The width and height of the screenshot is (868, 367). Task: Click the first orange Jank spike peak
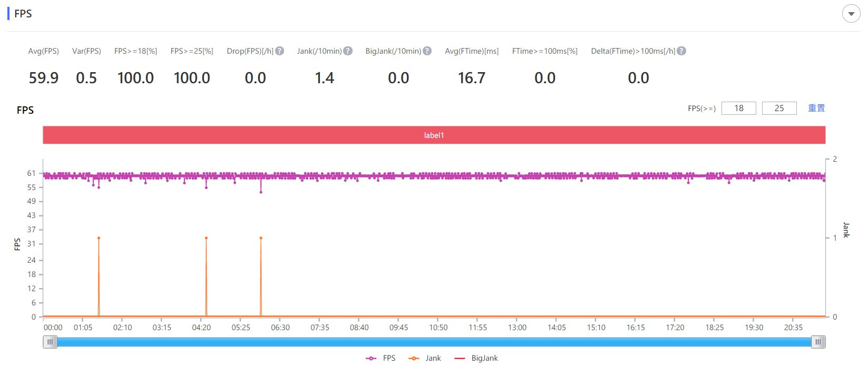coord(99,238)
